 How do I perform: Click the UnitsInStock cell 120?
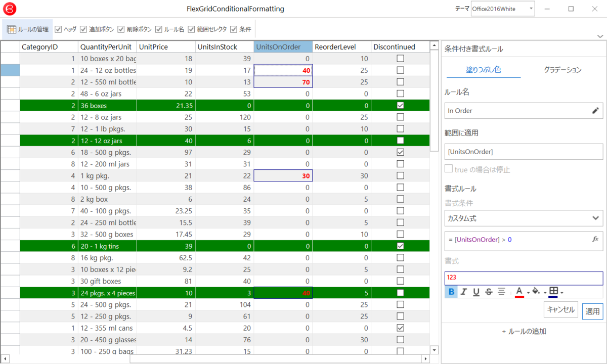coord(225,117)
